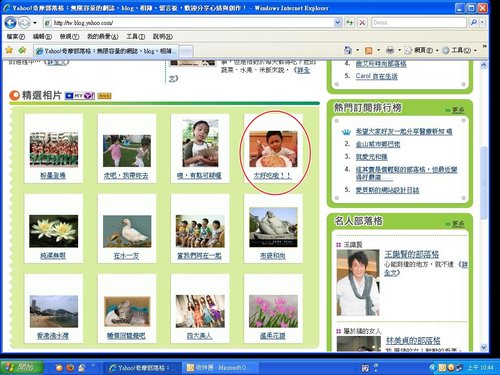The height and width of the screenshot is (375, 500).
Task: Open the number 2 ranked subscription link
Action: pyautogui.click(x=377, y=144)
